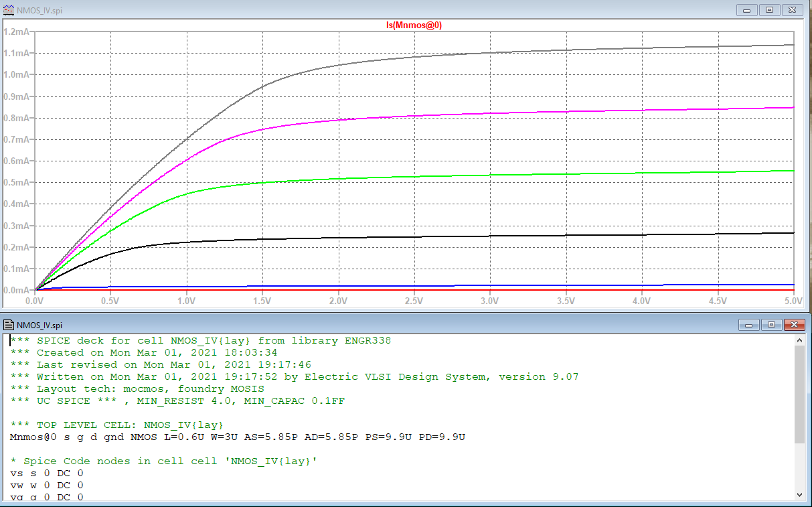
Task: Click the netlist window's document title icon
Action: [9, 325]
